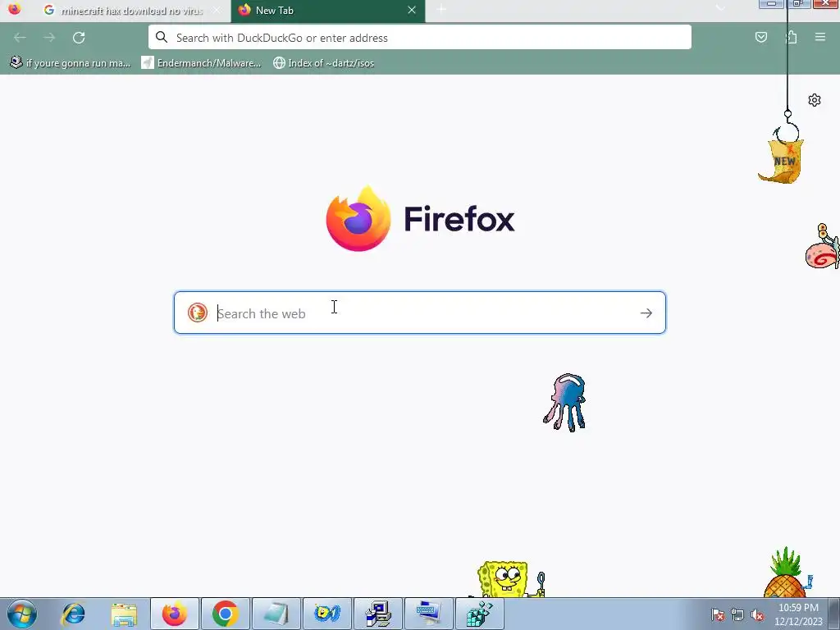Click the DuckDuckGo icon in search box
The width and height of the screenshot is (840, 630).
(197, 313)
